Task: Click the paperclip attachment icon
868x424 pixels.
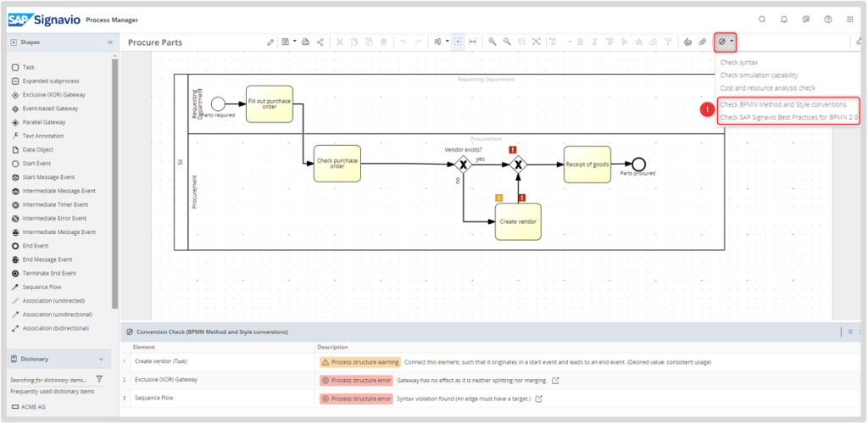Action: 702,42
